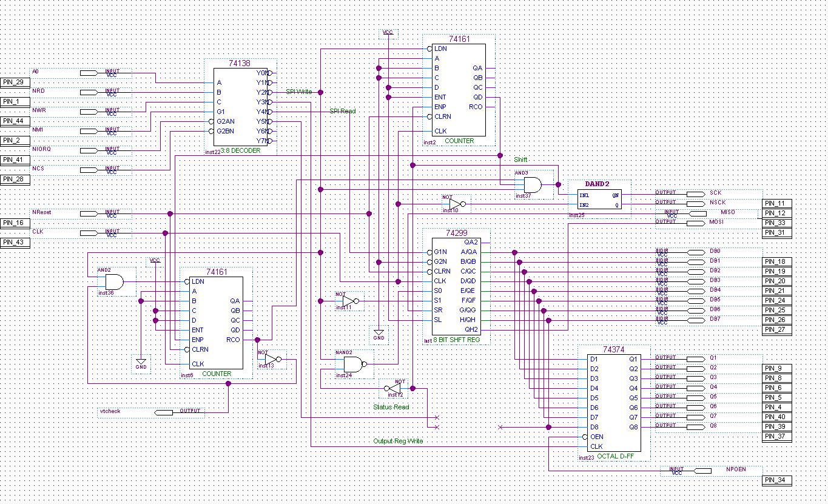Click the PIN_28 assignment label
828x504 pixels.
click(x=15, y=179)
